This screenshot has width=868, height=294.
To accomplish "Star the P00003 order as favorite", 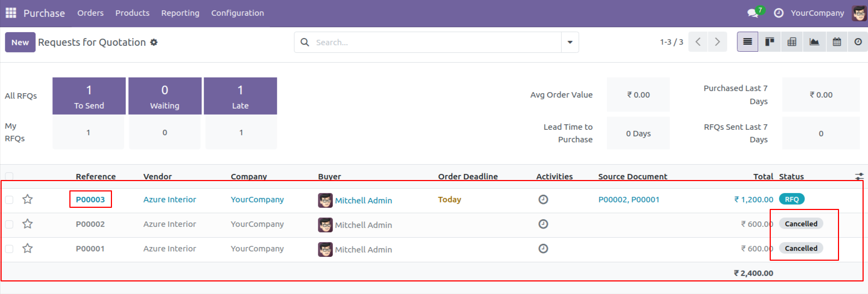I will point(27,199).
